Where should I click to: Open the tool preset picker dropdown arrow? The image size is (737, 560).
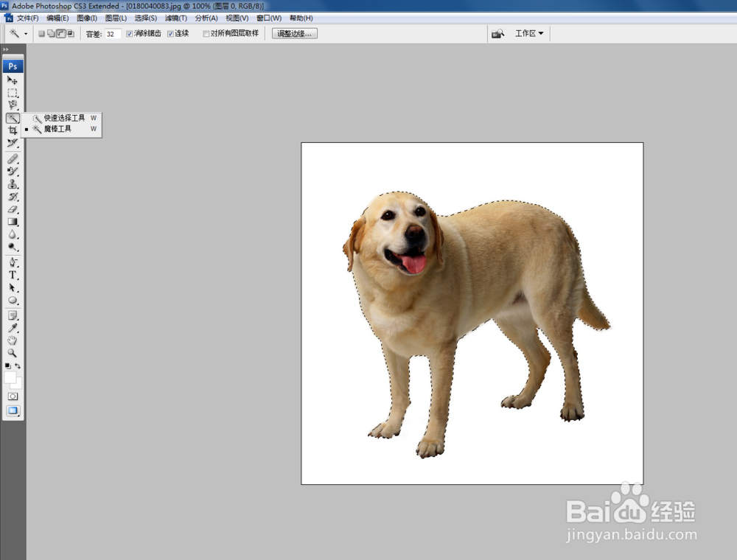point(26,34)
